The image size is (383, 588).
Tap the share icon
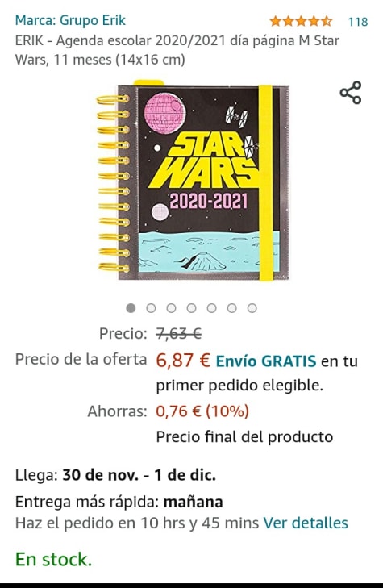point(351,92)
